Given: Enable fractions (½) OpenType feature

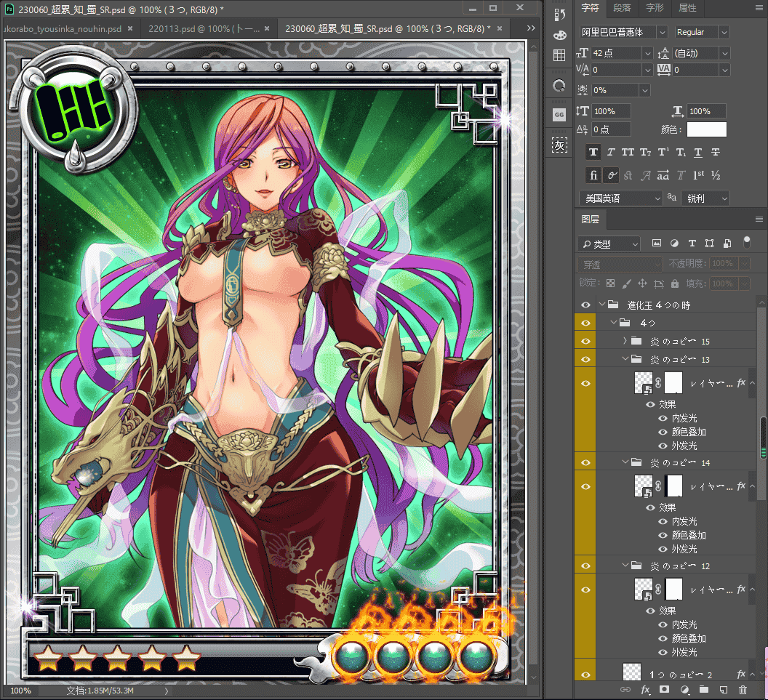Looking at the screenshot, I should click(x=716, y=175).
